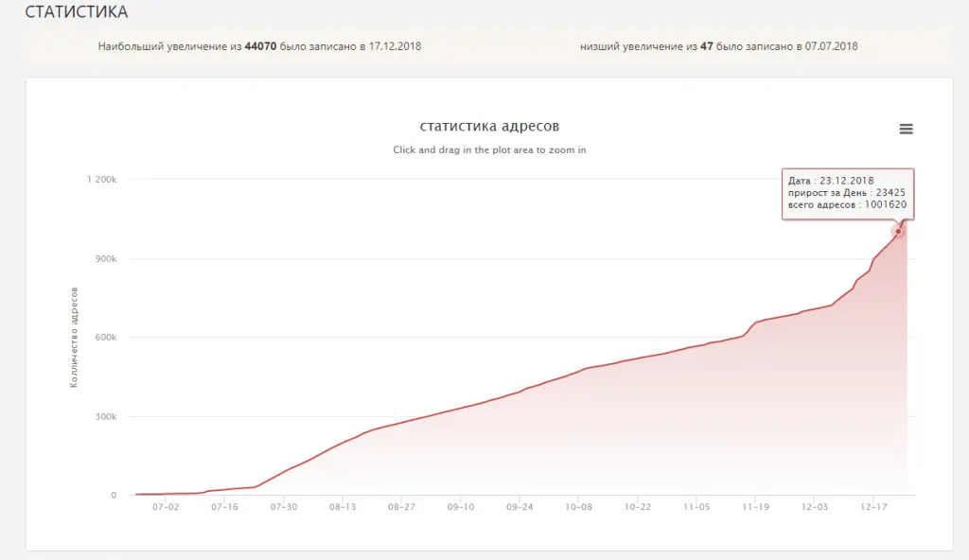Click the 12-03 x-axis date label
The height and width of the screenshot is (560, 969).
[815, 507]
